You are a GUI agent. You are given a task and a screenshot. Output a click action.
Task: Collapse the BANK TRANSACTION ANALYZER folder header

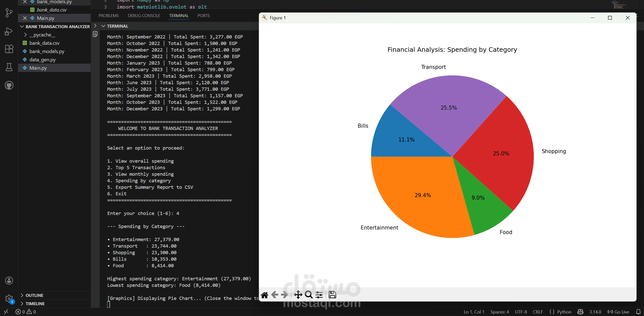tap(57, 26)
